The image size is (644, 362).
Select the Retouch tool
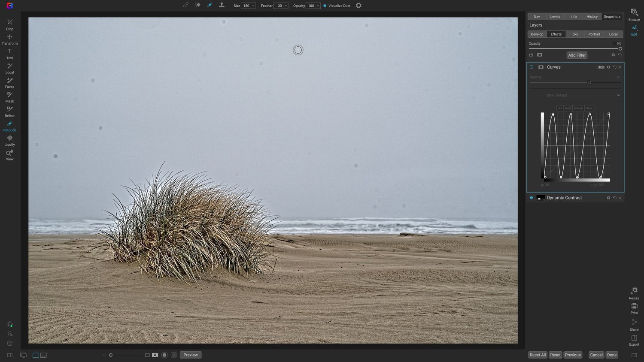[9, 126]
